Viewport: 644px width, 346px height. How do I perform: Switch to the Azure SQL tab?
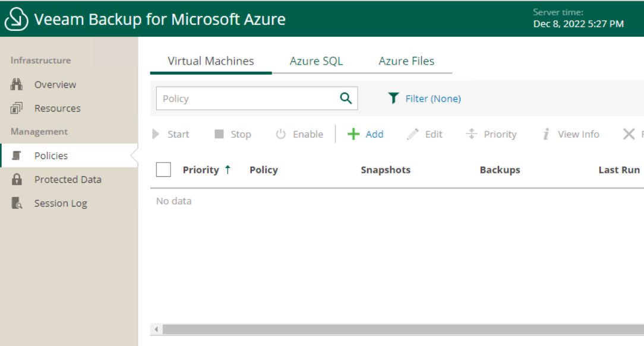coord(315,61)
